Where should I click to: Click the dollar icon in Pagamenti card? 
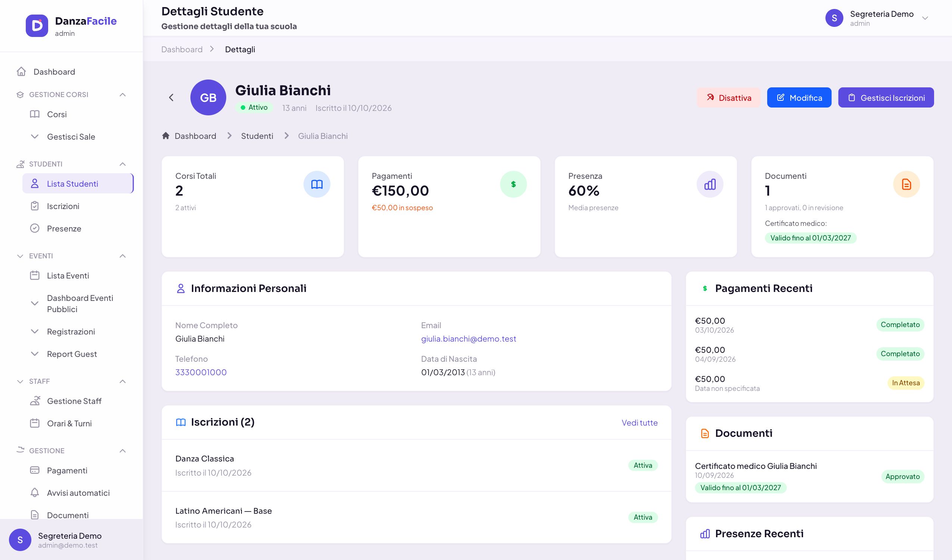click(513, 184)
